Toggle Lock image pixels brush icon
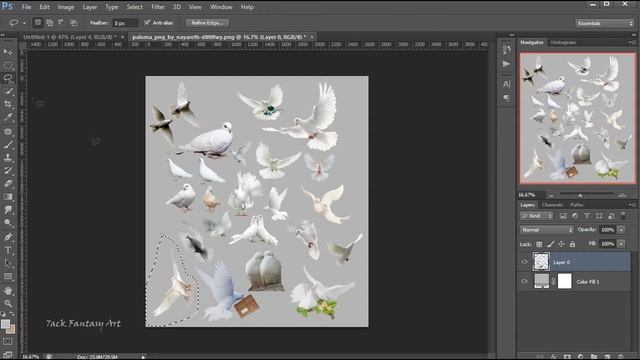 [550, 244]
